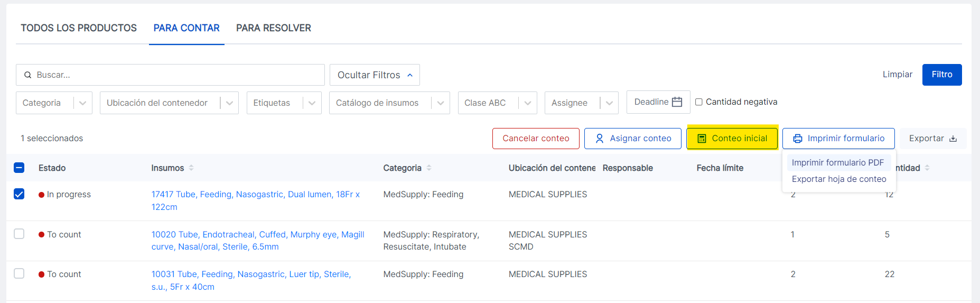The image size is (980, 303).
Task: Click the Conteo inicial calculator icon
Action: (702, 139)
